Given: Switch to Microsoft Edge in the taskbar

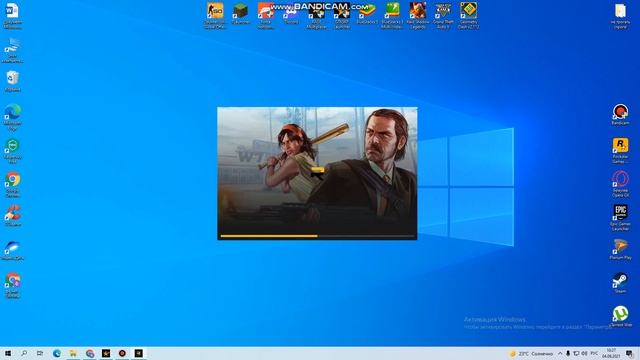Looking at the screenshot, I should (57, 353).
